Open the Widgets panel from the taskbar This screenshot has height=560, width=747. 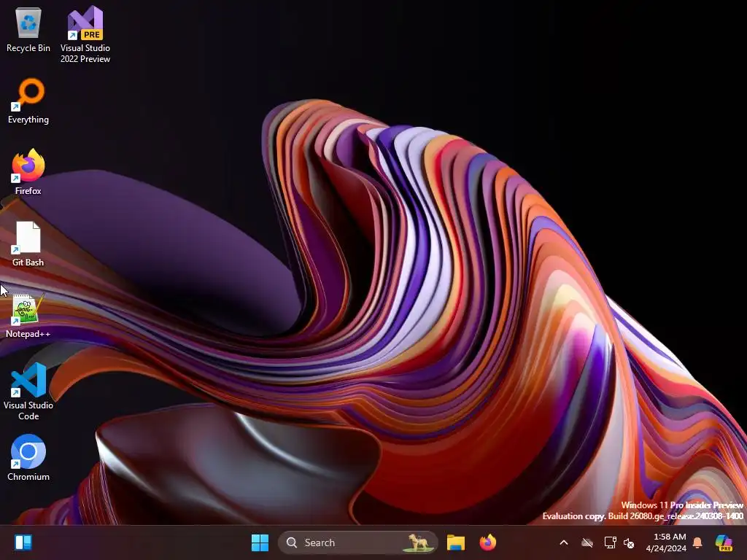pyautogui.click(x=23, y=542)
